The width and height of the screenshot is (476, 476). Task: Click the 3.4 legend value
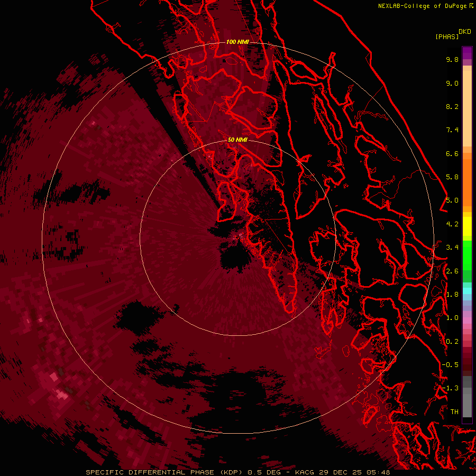(452, 248)
